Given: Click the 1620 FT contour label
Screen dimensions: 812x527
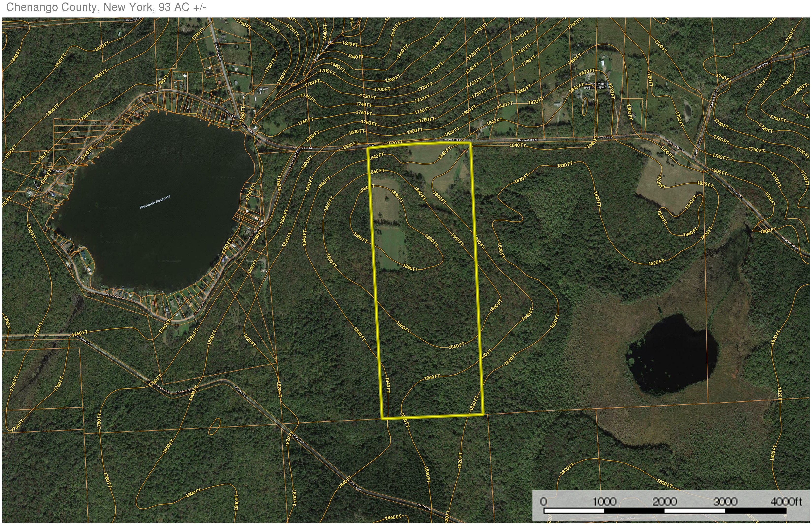Looking at the screenshot, I should point(350,44).
